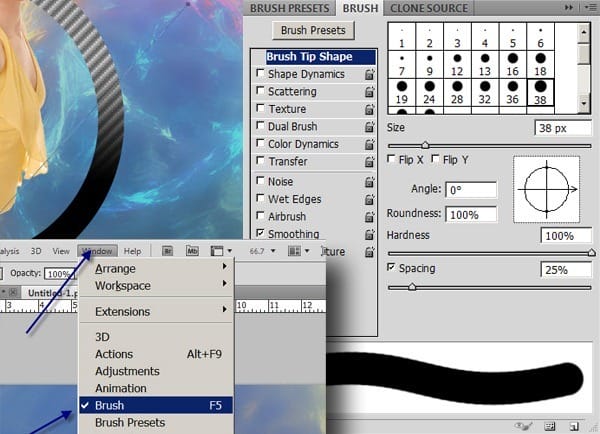Choose Animation from the Window menu
This screenshot has width=600, height=434.
point(156,388)
